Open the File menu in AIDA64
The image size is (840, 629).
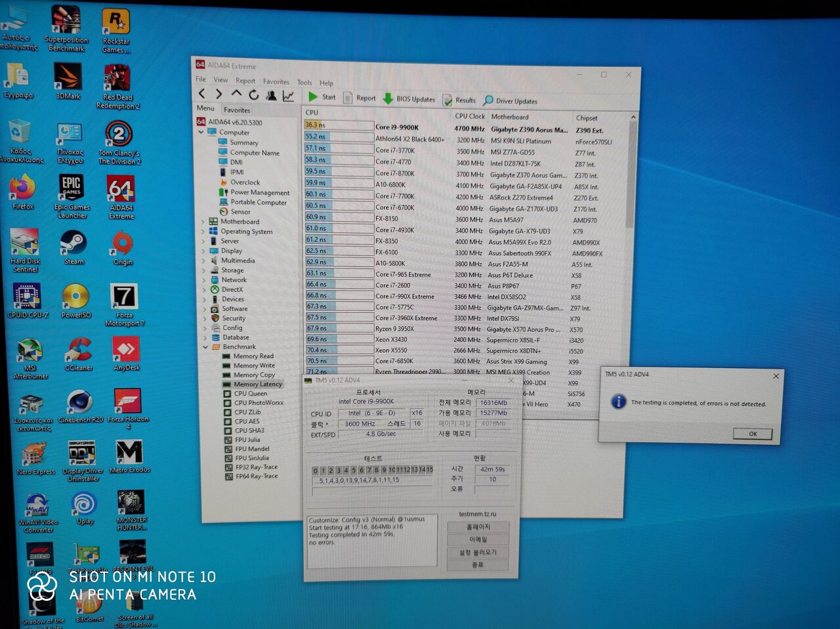click(201, 79)
